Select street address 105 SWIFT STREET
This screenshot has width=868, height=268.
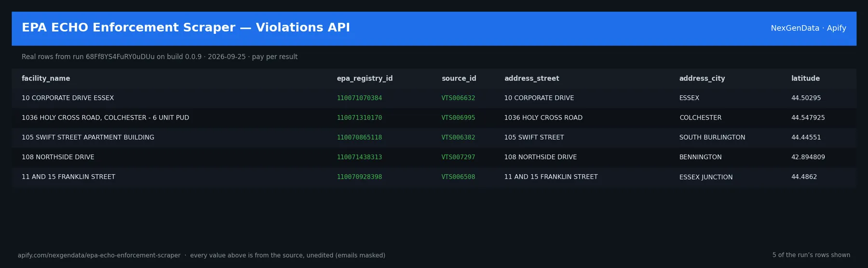pos(534,137)
